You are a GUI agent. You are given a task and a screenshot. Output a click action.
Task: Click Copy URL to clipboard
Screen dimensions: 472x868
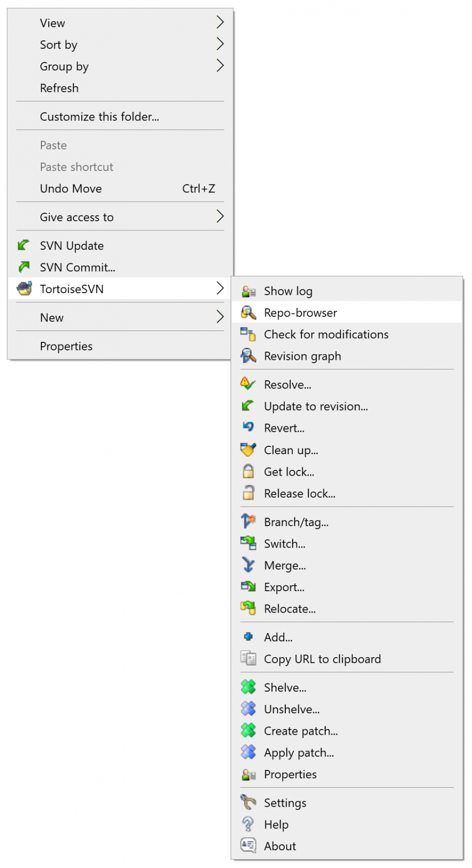point(322,659)
